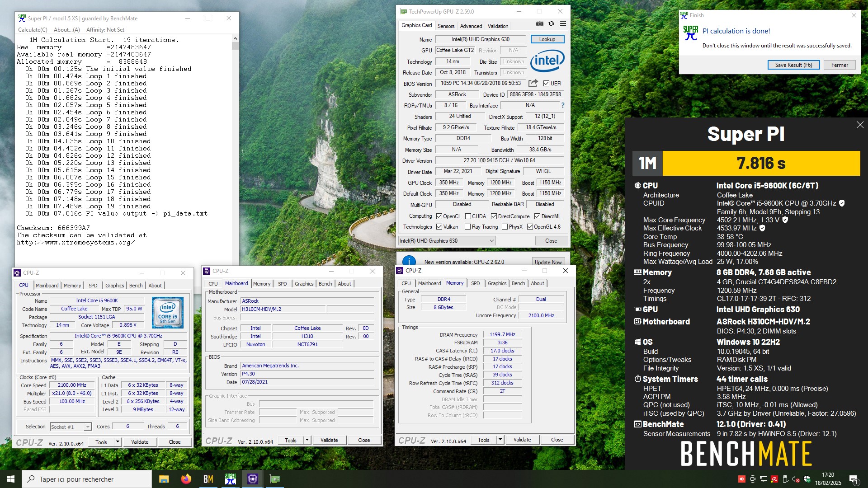Click Save Result (F6) button
Image resolution: width=868 pixels, height=488 pixels.
tap(793, 65)
